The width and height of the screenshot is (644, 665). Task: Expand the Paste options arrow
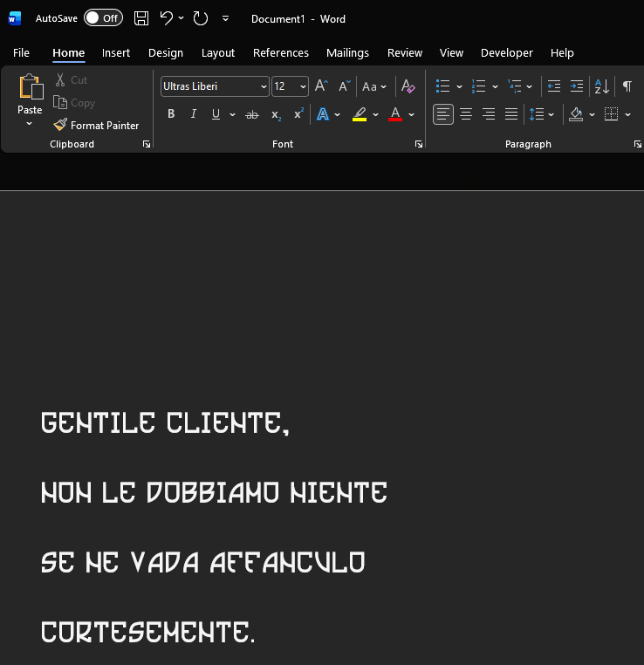click(x=30, y=123)
